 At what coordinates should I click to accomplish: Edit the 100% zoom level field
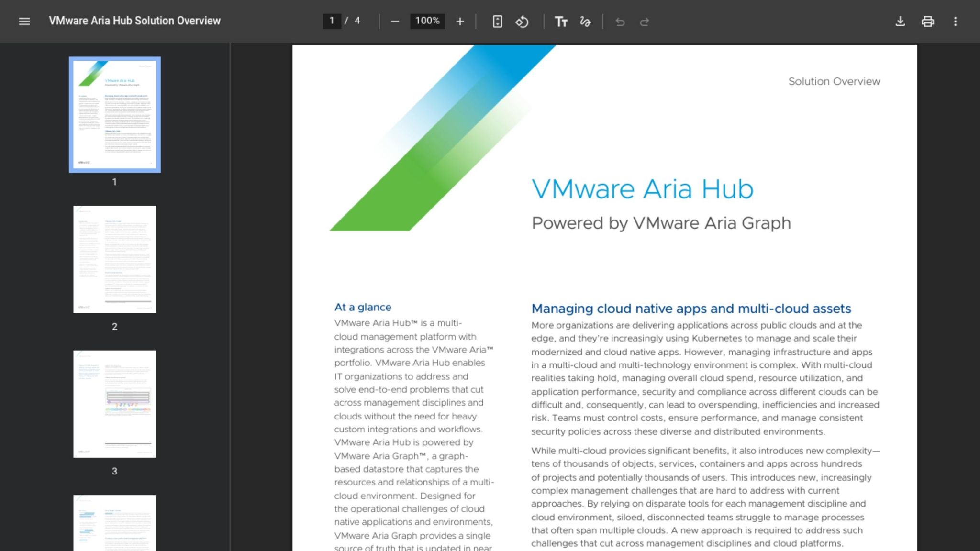[x=427, y=21]
